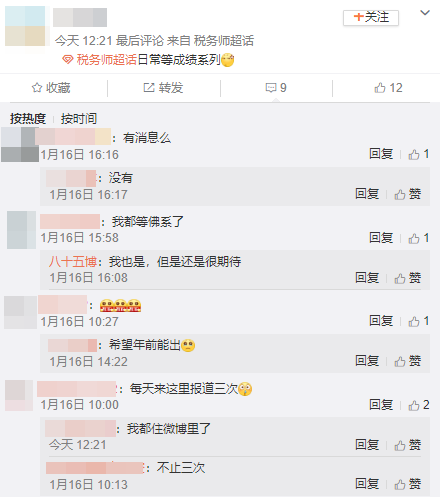
Task: Open the 税务师超话 topic link in post
Action: point(107,60)
